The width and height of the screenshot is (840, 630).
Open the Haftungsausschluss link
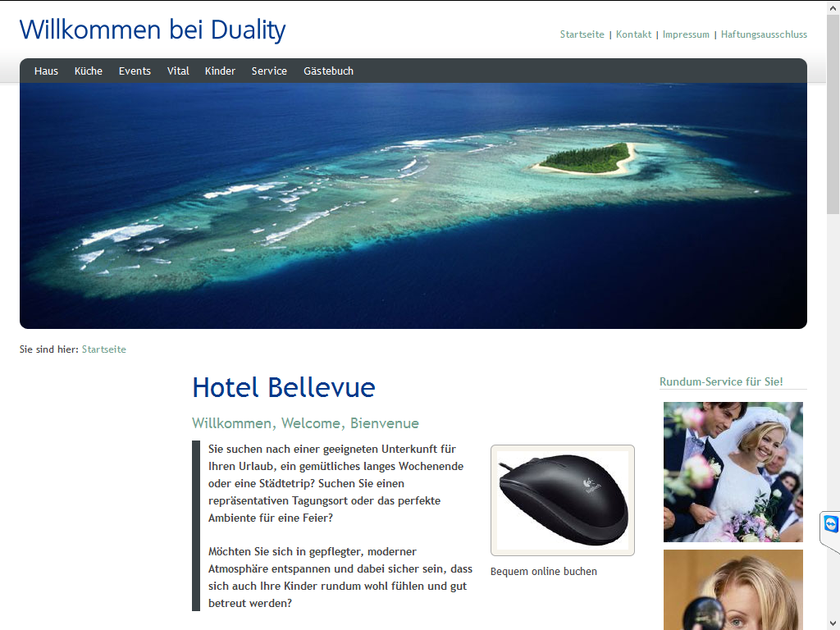pyautogui.click(x=764, y=34)
